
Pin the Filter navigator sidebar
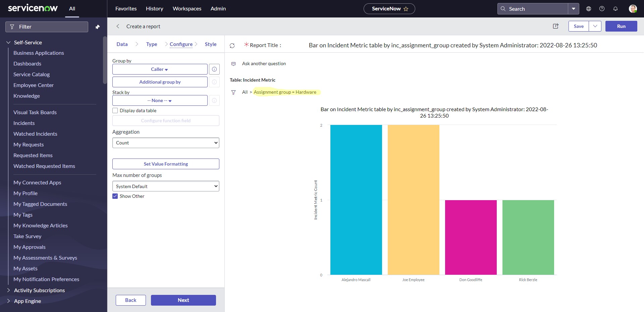(98, 27)
